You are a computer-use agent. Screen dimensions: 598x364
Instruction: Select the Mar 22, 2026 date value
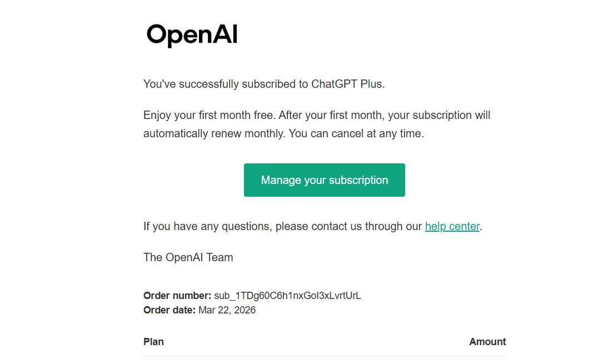pyautogui.click(x=227, y=310)
